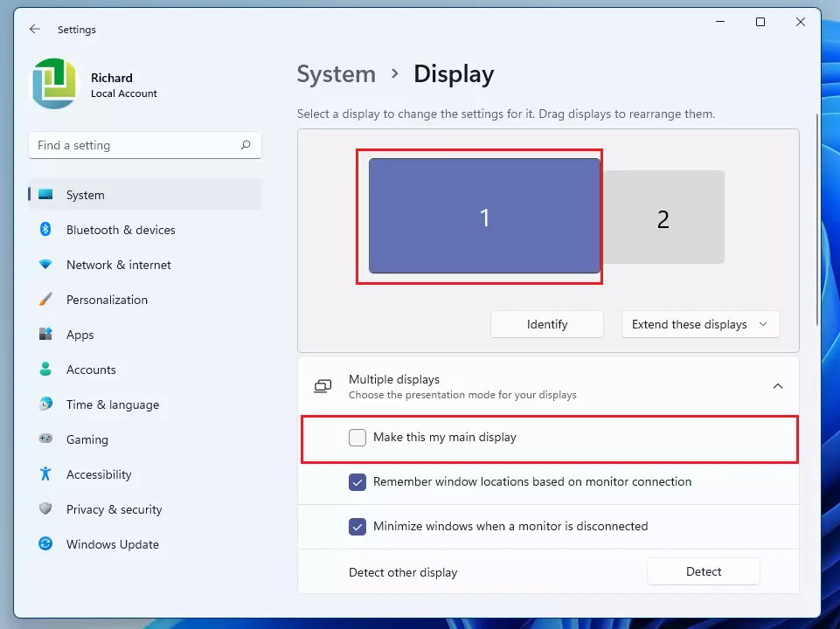Uncheck Minimize windows when monitor disconnected
840x629 pixels.
coord(358,527)
